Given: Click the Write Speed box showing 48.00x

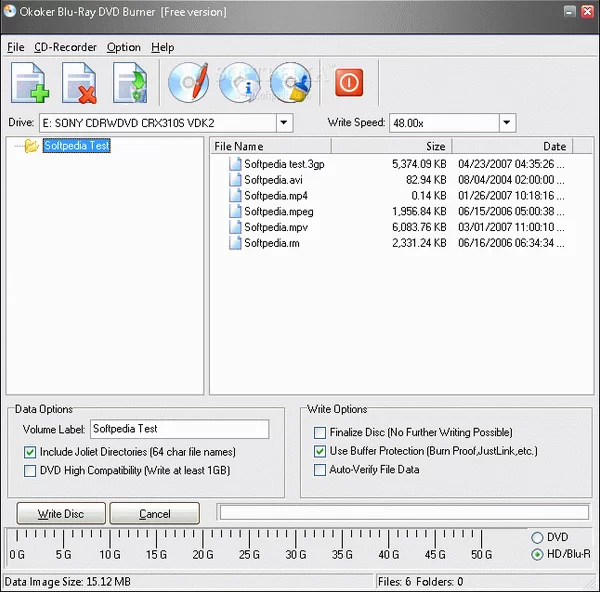Looking at the screenshot, I should 453,123.
